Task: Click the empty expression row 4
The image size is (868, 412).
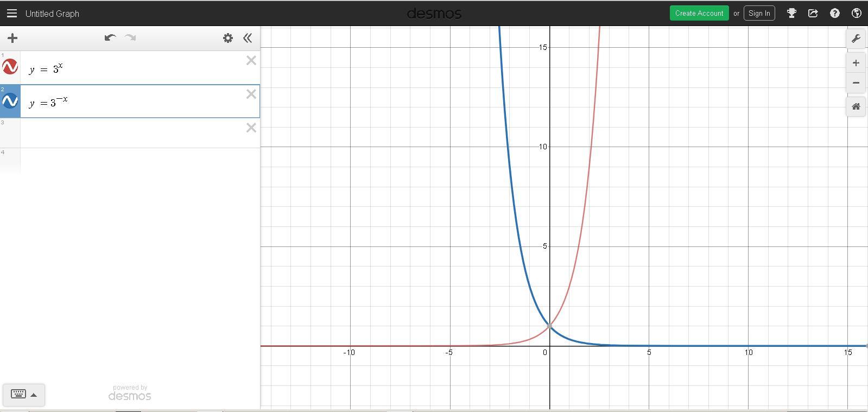Action: tap(140, 161)
